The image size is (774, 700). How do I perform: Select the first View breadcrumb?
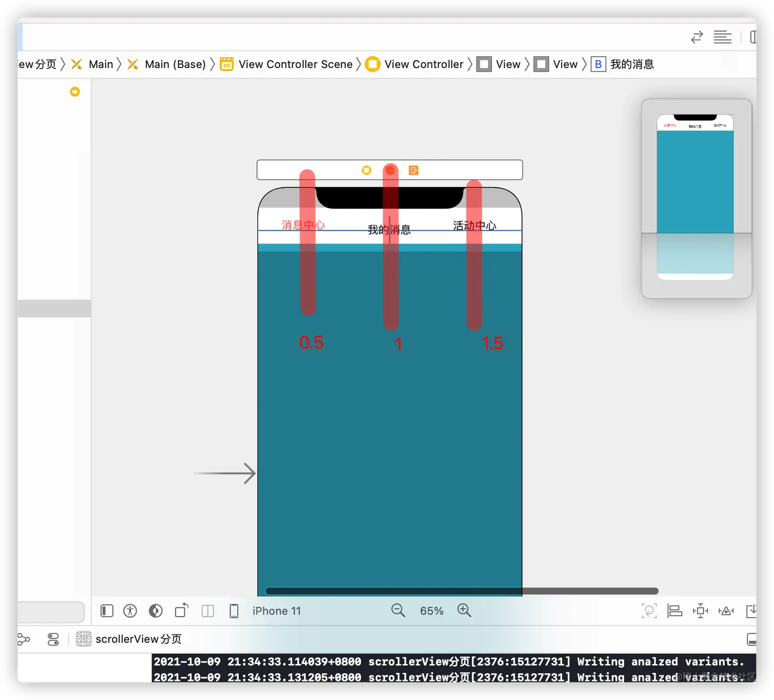499,64
